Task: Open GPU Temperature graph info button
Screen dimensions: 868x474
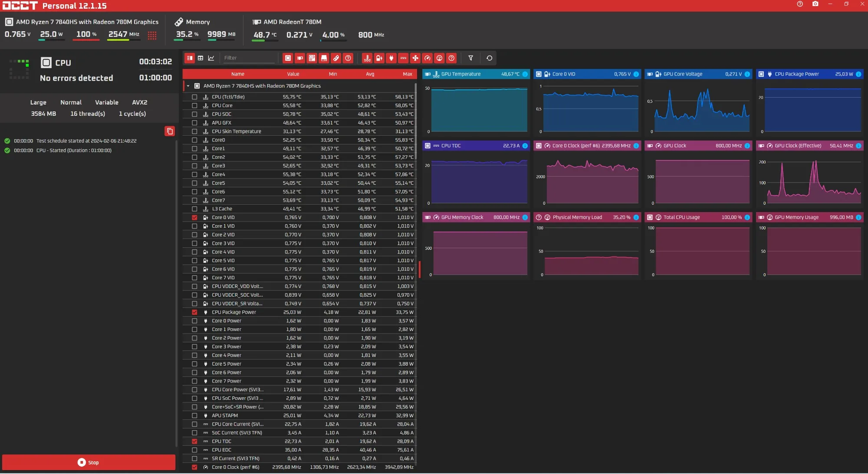Action: point(525,74)
